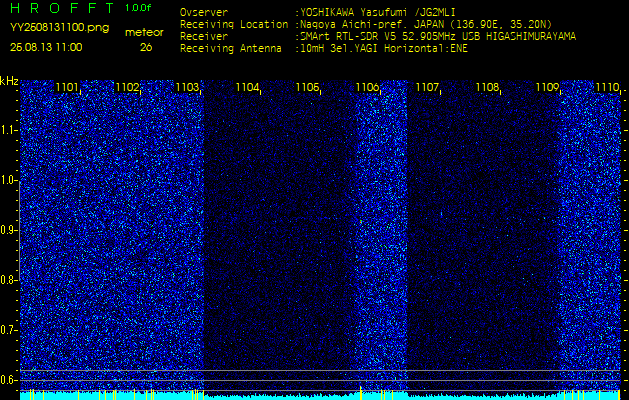Click the 1110 time marker

click(607, 87)
